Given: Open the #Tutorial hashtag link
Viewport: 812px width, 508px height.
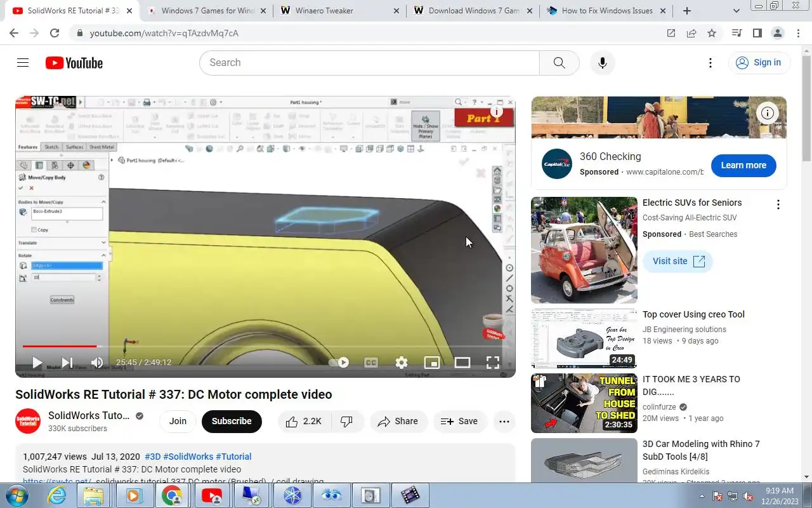Looking at the screenshot, I should click(233, 457).
